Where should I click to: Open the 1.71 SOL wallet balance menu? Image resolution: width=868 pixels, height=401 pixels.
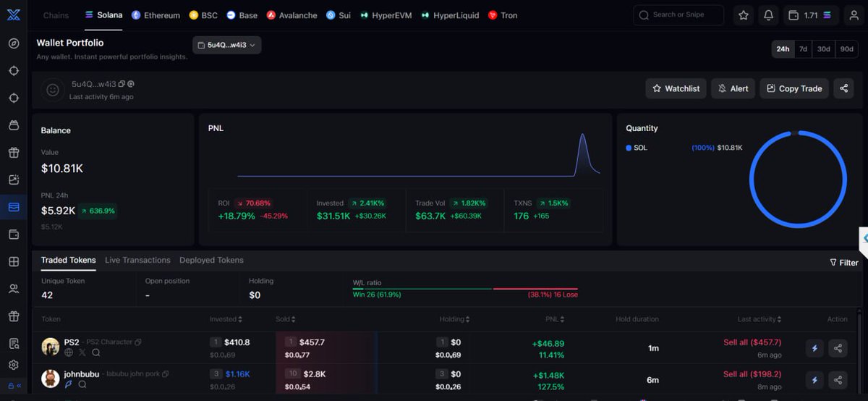coord(810,15)
